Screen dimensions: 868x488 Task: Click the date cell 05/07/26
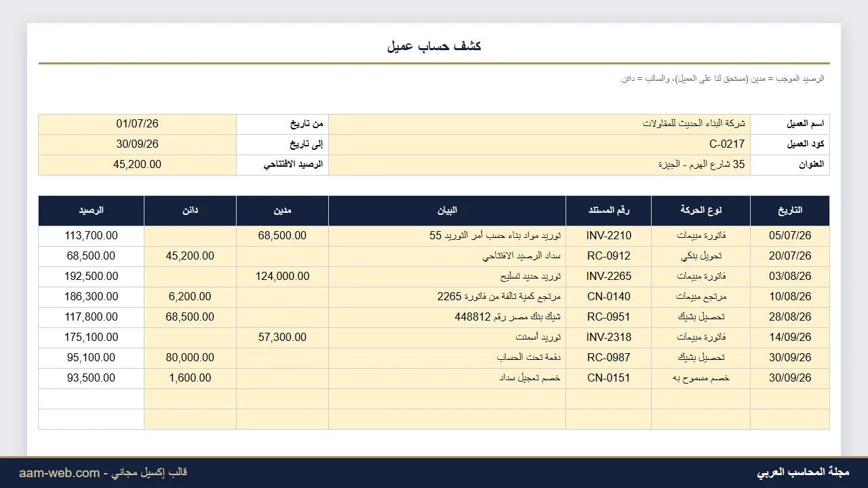(x=790, y=236)
